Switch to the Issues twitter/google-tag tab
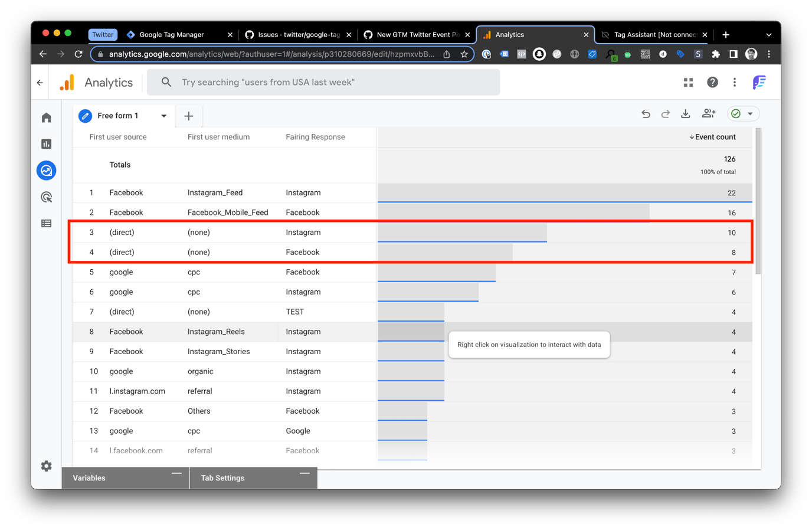Viewport: 812px width, 530px height. click(x=299, y=35)
